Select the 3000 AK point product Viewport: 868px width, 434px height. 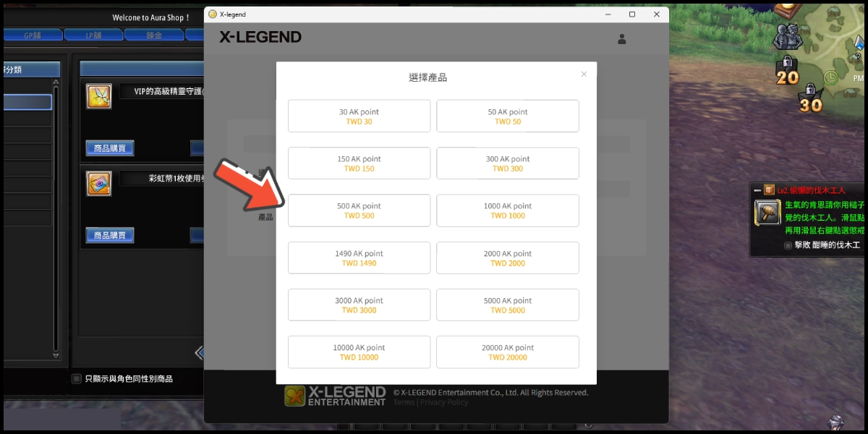[x=359, y=305]
